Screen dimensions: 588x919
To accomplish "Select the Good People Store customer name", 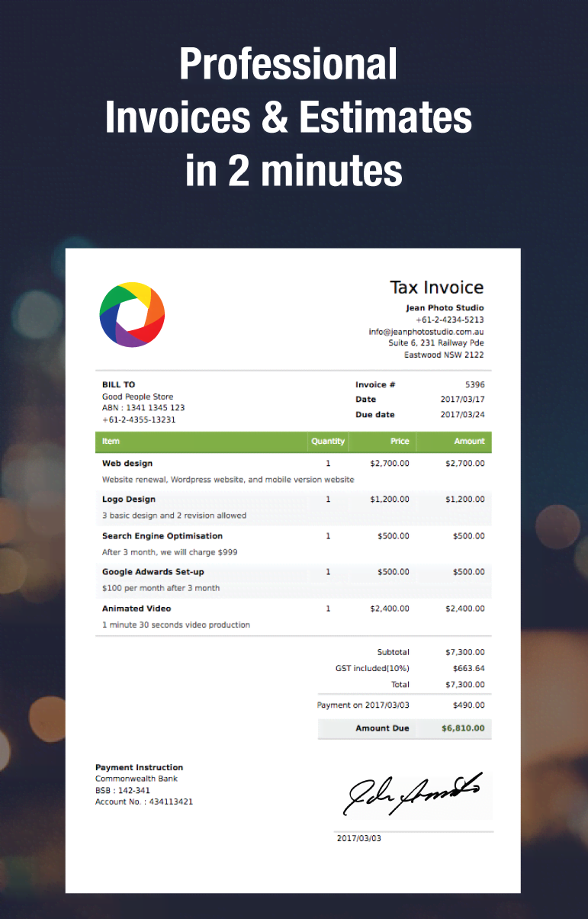I will click(x=137, y=397).
